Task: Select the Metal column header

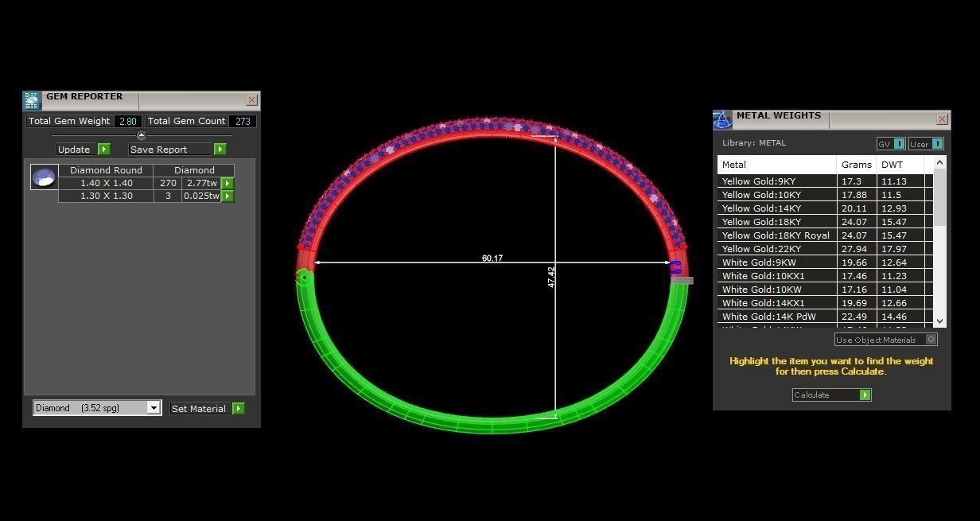Action: tap(777, 165)
